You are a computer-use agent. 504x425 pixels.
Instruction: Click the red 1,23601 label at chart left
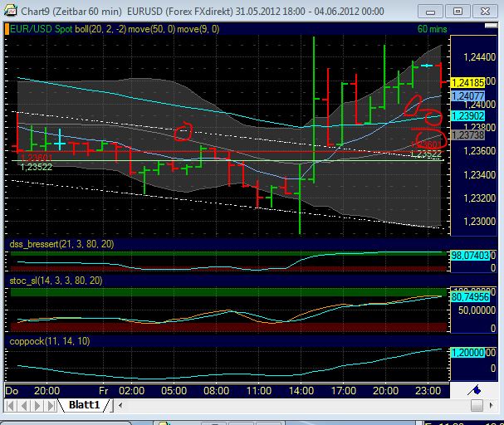(37, 158)
